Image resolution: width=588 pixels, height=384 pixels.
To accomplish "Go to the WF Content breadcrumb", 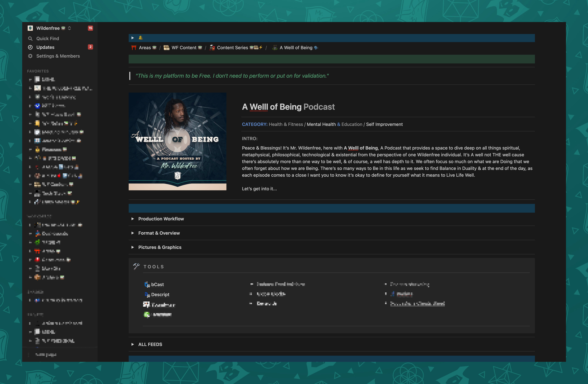I will pos(184,48).
